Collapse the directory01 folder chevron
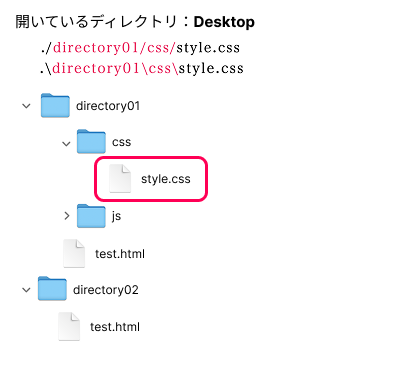Screen dimensions: 420x365 (x=26, y=106)
